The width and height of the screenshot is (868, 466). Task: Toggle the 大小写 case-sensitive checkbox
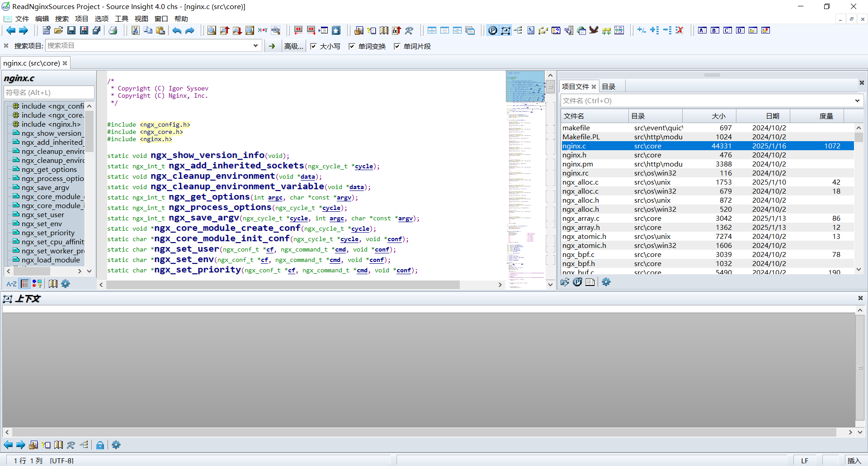pyautogui.click(x=314, y=46)
